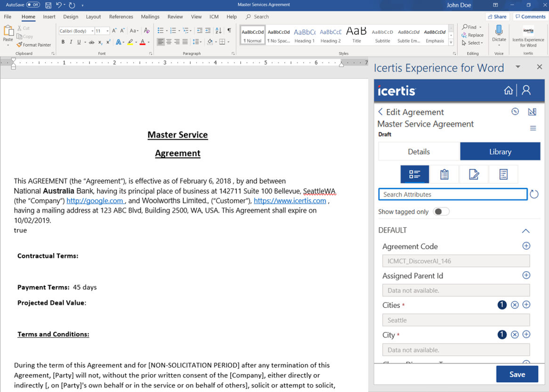The image size is (549, 392).
Task: Open the hamburger menu in Icertis pane
Action: (533, 128)
